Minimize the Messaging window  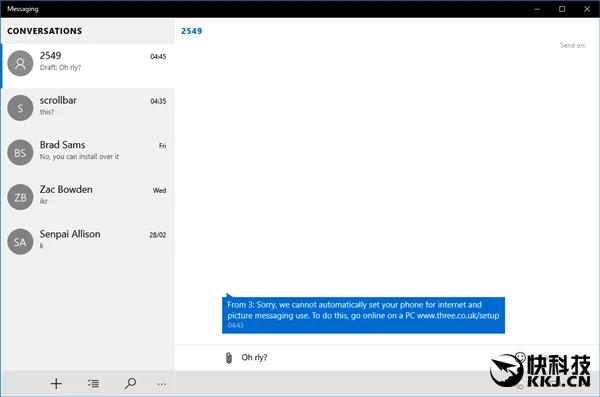pos(537,9)
